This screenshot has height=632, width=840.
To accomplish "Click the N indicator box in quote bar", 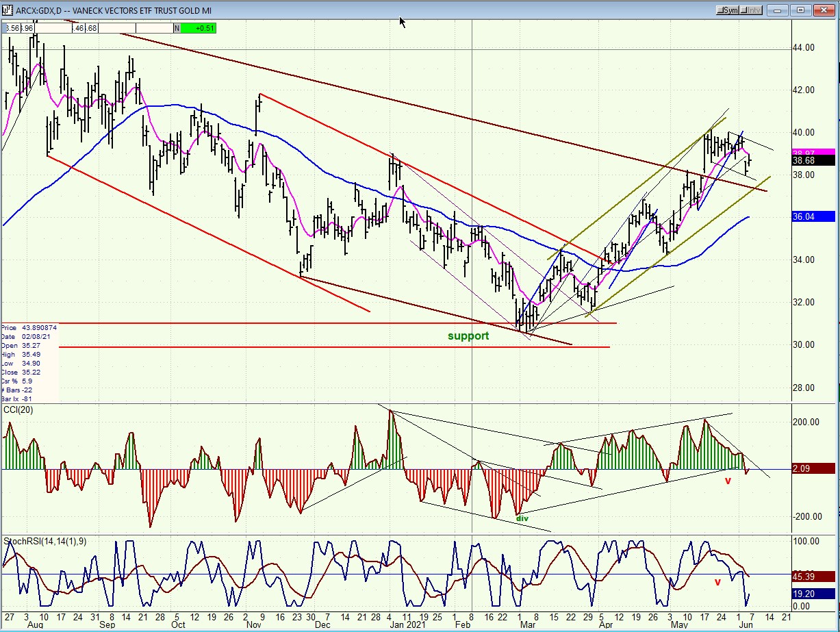I will click(177, 28).
